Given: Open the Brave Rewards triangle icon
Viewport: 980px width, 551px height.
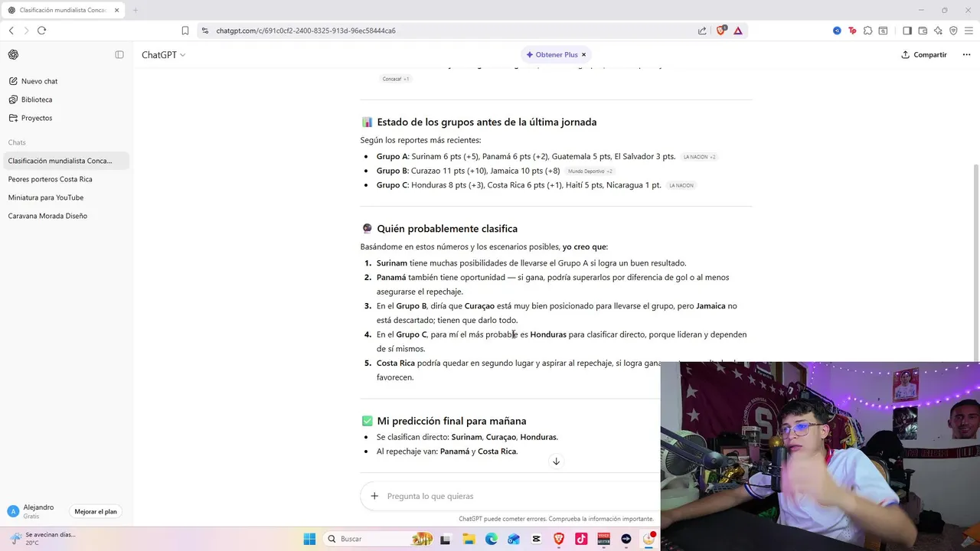Looking at the screenshot, I should 738,31.
